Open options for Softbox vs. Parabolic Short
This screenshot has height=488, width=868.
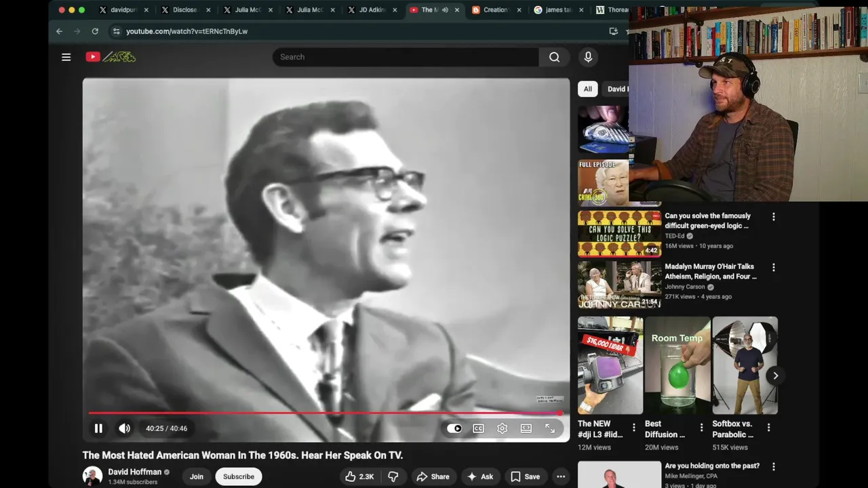(x=768, y=428)
